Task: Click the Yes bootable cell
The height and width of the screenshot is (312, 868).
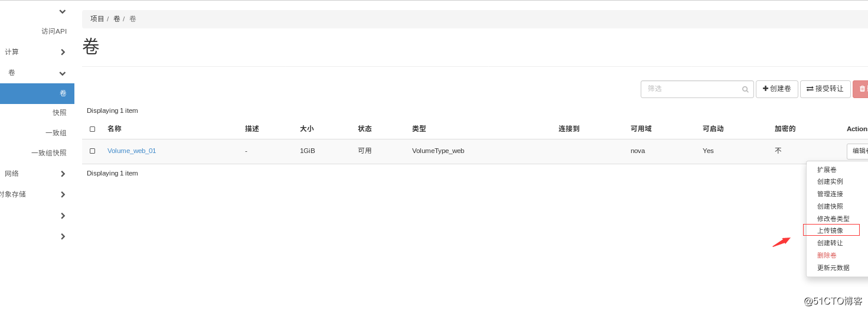Action: point(708,151)
